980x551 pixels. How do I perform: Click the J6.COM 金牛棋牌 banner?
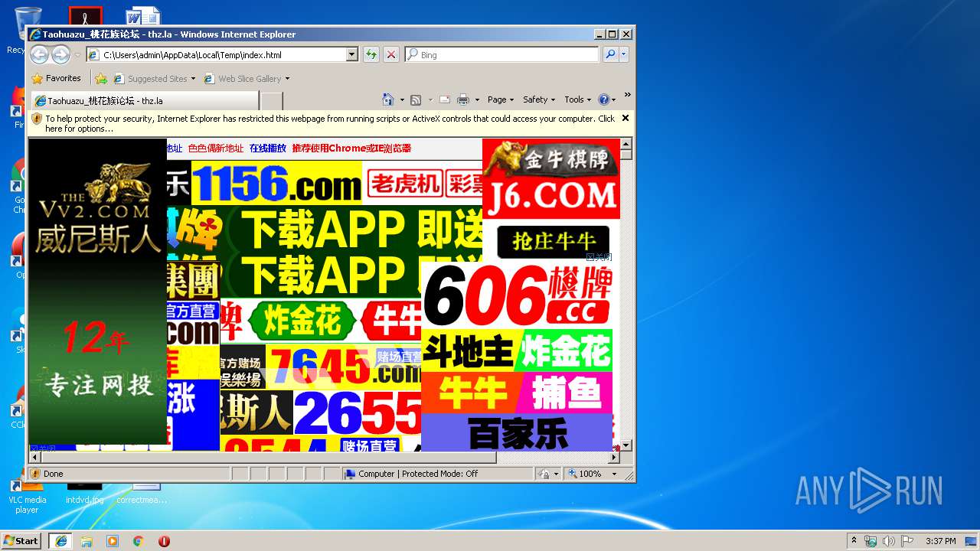(x=550, y=178)
